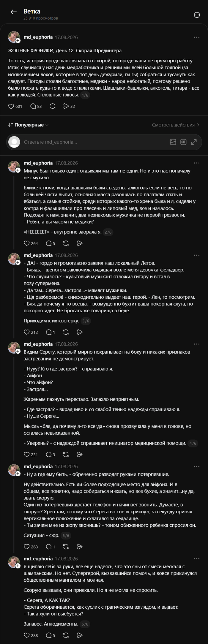Screen dimensions: 208x644
Task: Go back using the arrow next to Ветка
Action: pos(13,12)
